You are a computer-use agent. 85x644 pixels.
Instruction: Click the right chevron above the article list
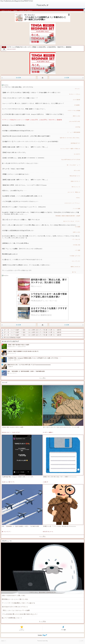[x=83, y=78]
